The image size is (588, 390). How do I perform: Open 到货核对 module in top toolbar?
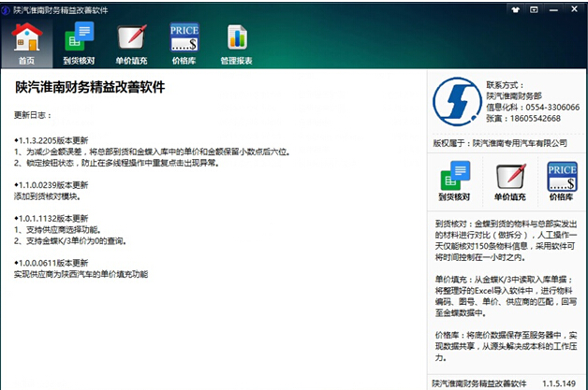point(80,43)
